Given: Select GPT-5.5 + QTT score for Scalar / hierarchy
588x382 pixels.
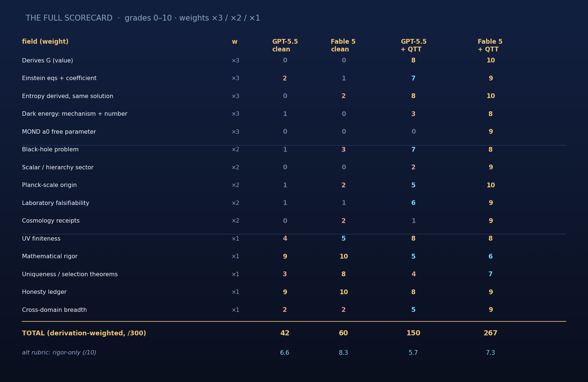Looking at the screenshot, I should click(x=413, y=167).
